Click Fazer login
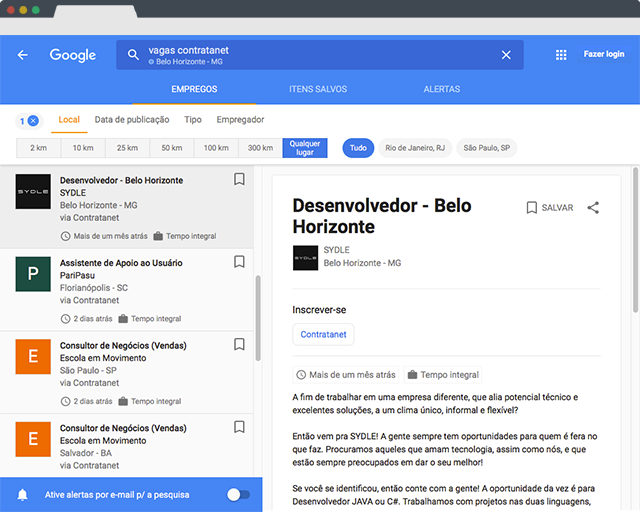This screenshot has width=640, height=512. (604, 55)
